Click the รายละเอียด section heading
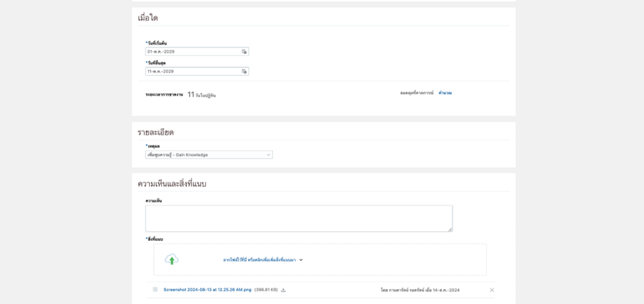644x304 pixels. 155,133
